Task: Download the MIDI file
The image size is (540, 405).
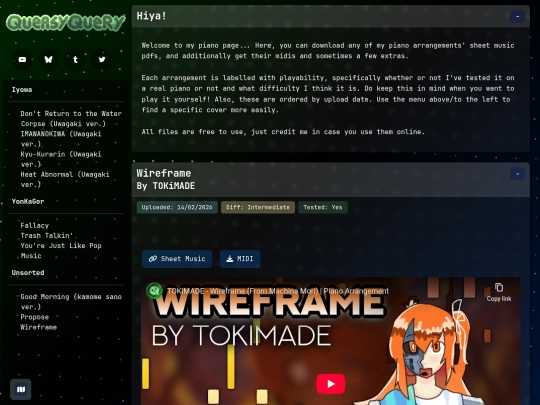Action: pos(240,259)
